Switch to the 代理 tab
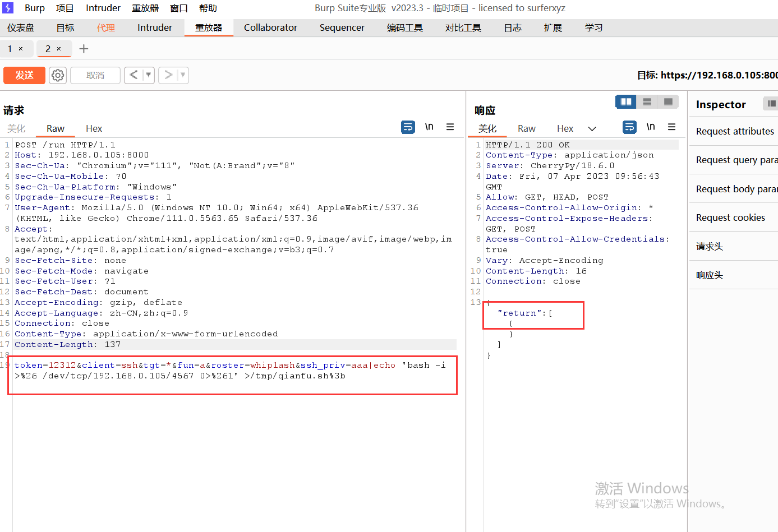778x532 pixels. [x=105, y=27]
